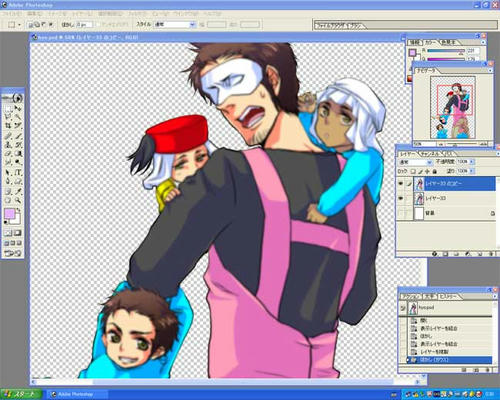Click the Navigator preview thumbnail

point(453,107)
